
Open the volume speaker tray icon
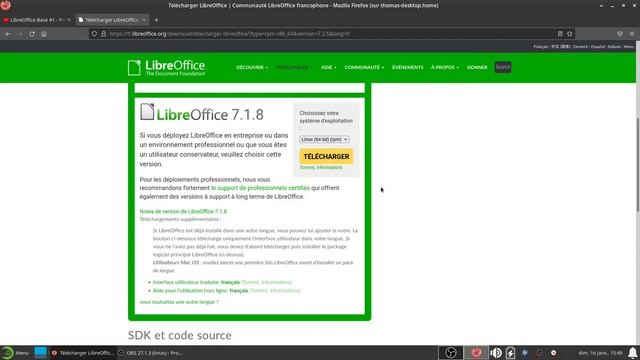(496, 353)
